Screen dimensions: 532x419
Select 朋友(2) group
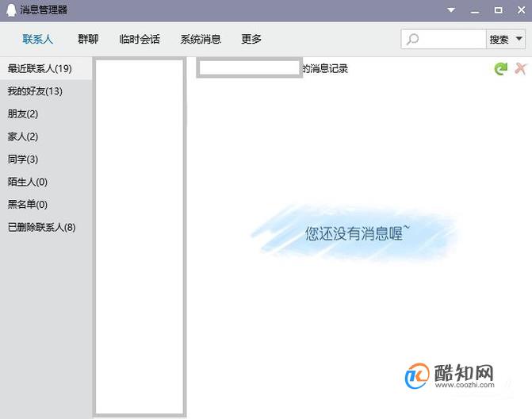point(46,113)
